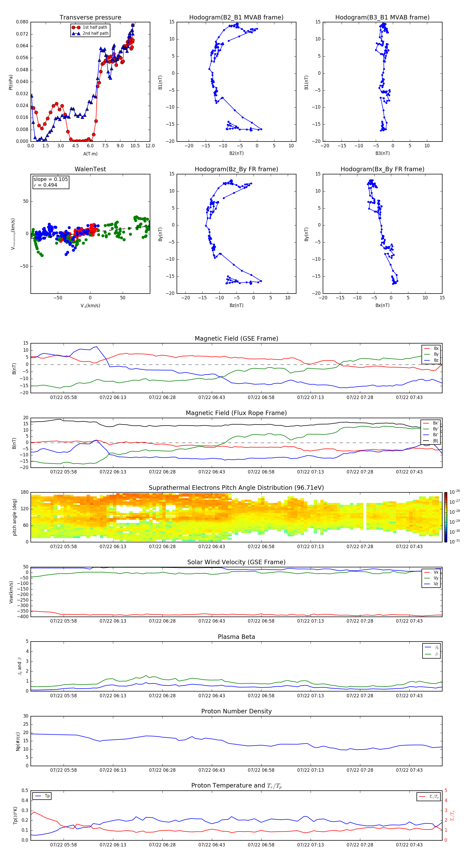
Task: Select the |B| entry in Flux Rope legend
Action: pyautogui.click(x=431, y=441)
